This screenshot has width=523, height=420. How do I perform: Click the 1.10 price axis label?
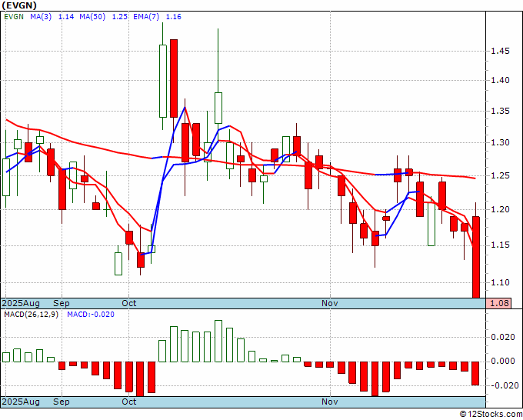[x=500, y=282]
